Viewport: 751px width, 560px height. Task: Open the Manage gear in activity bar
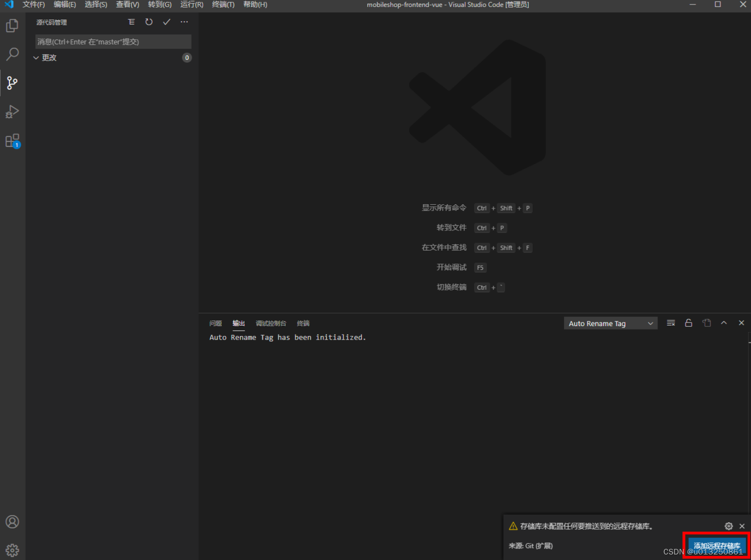(x=12, y=550)
